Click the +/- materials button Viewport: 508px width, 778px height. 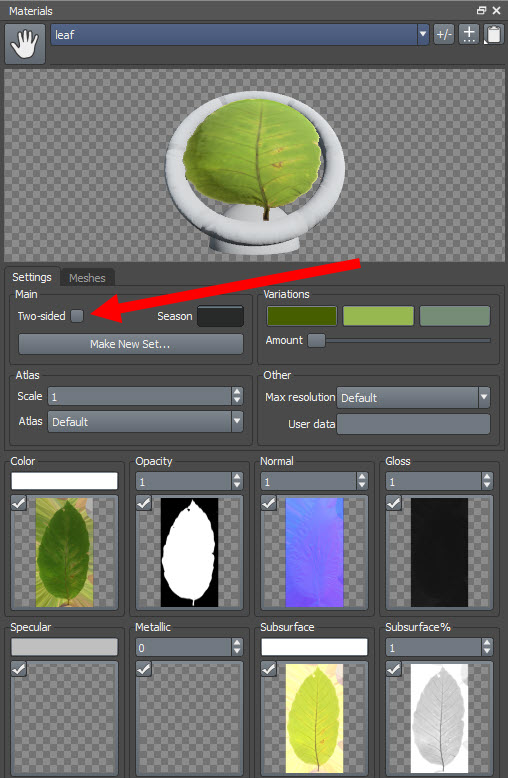click(x=444, y=35)
